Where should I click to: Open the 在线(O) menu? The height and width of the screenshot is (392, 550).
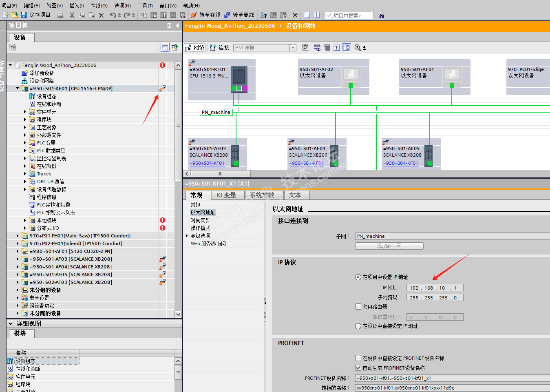[x=99, y=6]
